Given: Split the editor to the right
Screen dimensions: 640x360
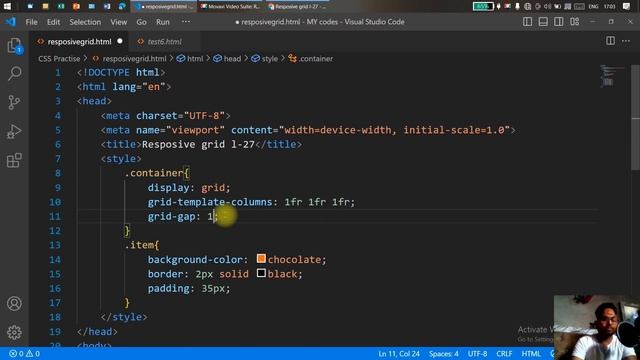Looking at the screenshot, I should point(610,41).
